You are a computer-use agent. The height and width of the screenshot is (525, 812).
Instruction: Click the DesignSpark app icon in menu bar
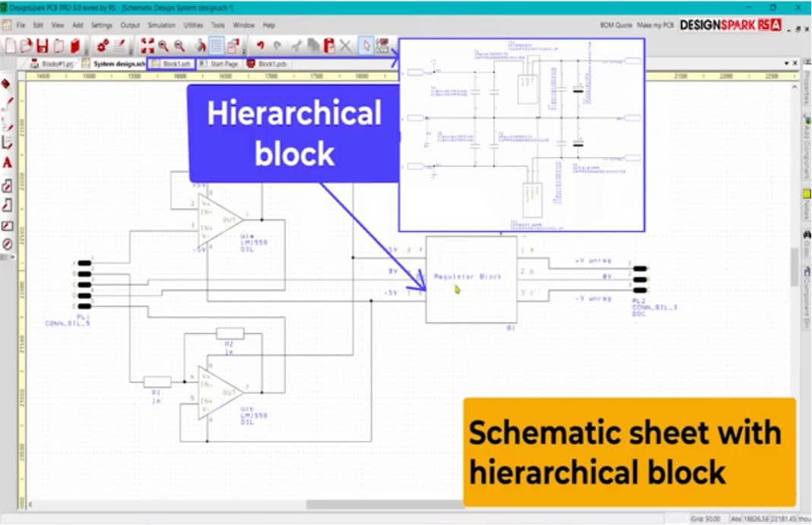6,25
